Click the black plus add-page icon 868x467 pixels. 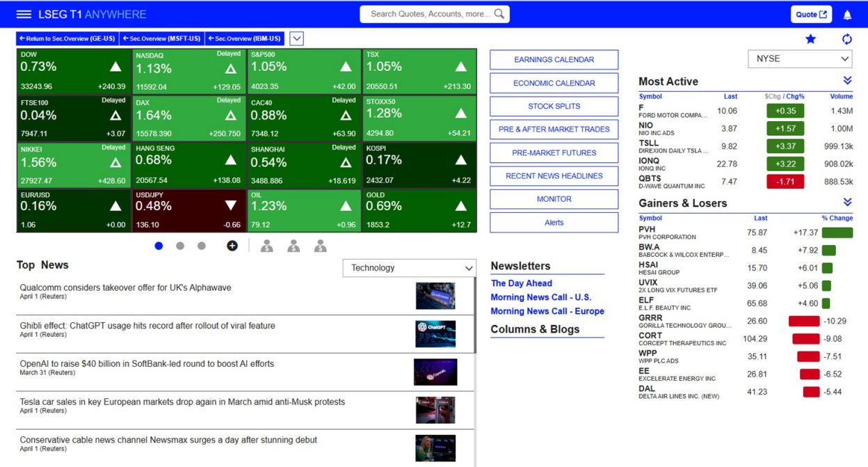232,246
